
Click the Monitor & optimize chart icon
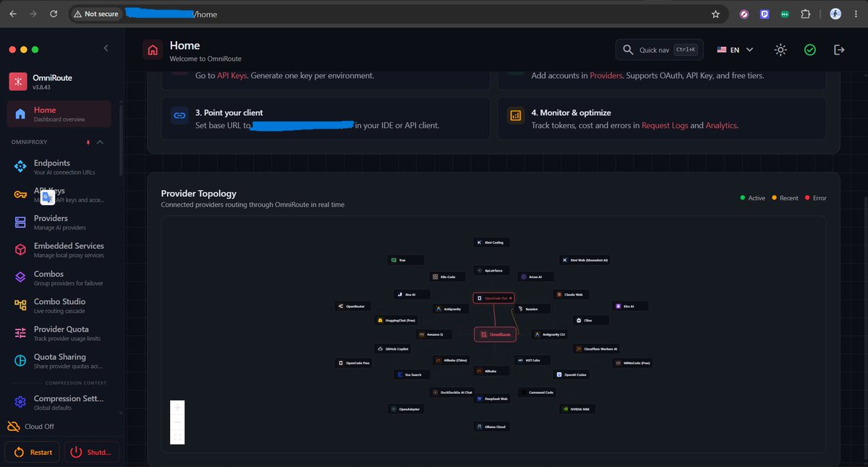(516, 115)
